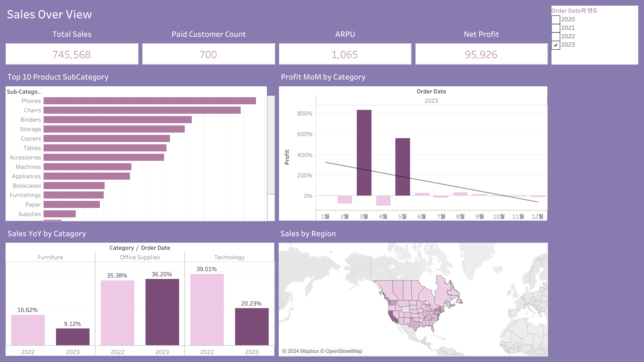Click the Copiers bar
This screenshot has height=362, width=644.
point(107,138)
